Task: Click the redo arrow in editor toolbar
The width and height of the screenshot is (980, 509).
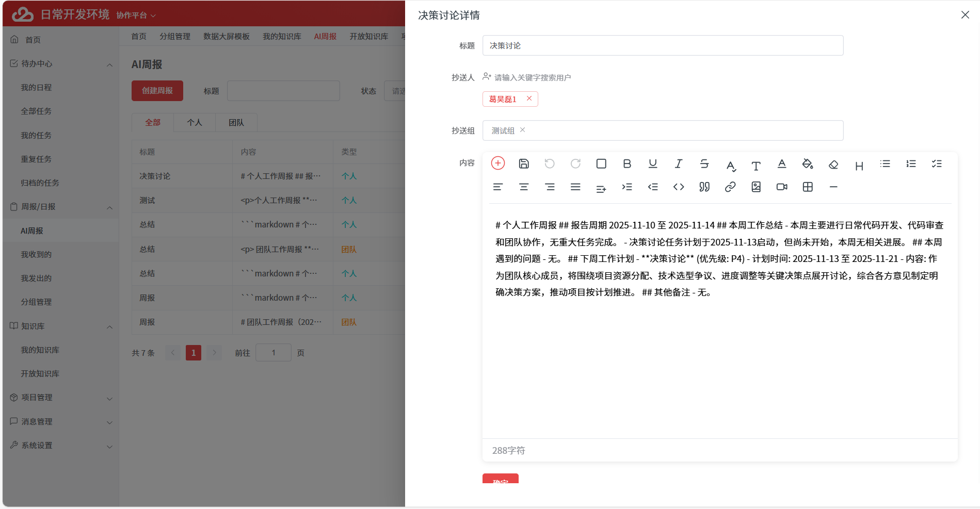Action: pyautogui.click(x=575, y=163)
